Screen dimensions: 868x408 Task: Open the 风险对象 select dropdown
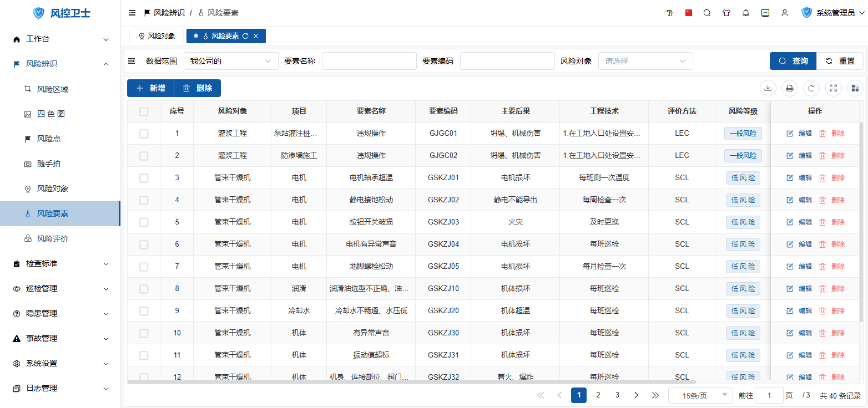[645, 61]
